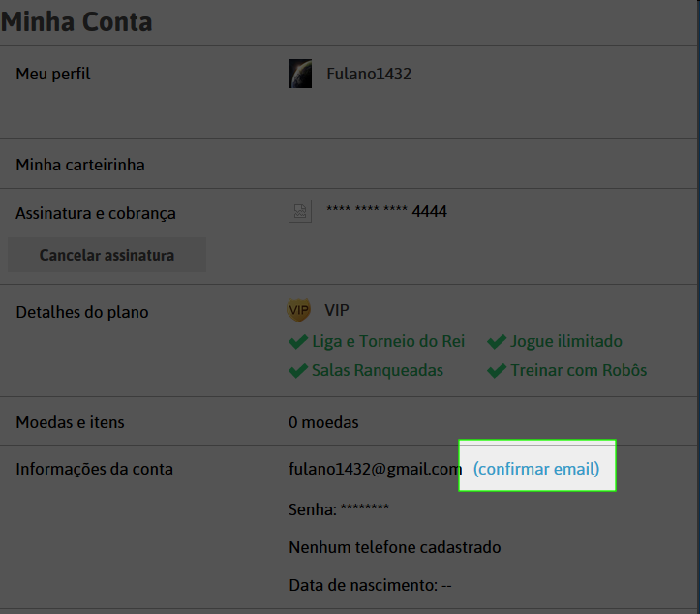The width and height of the screenshot is (700, 614).
Task: Click the profile avatar next to Fulano1432
Action: click(x=300, y=74)
